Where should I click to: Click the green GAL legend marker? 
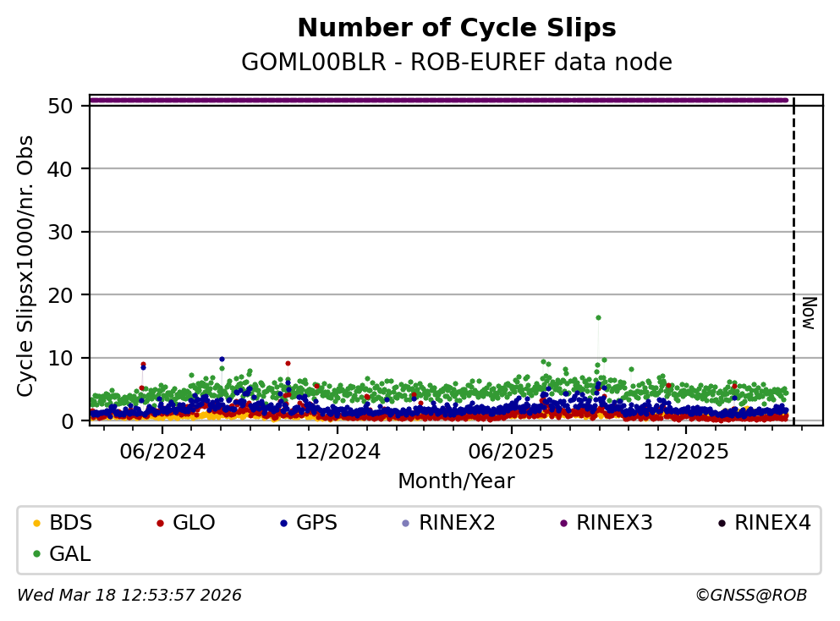(36, 555)
